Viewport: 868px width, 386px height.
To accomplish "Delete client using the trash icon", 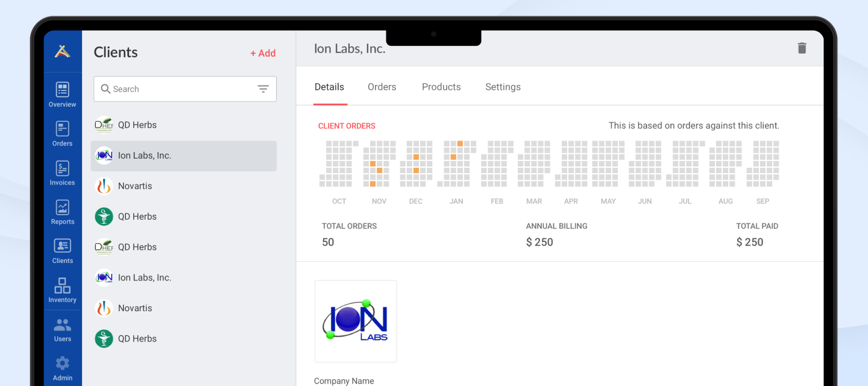I will [802, 48].
